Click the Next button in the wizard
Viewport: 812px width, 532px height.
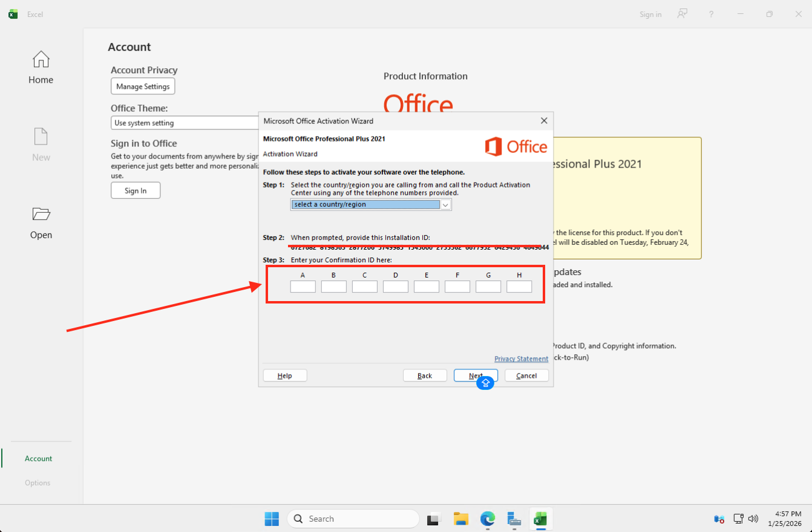tap(476, 375)
